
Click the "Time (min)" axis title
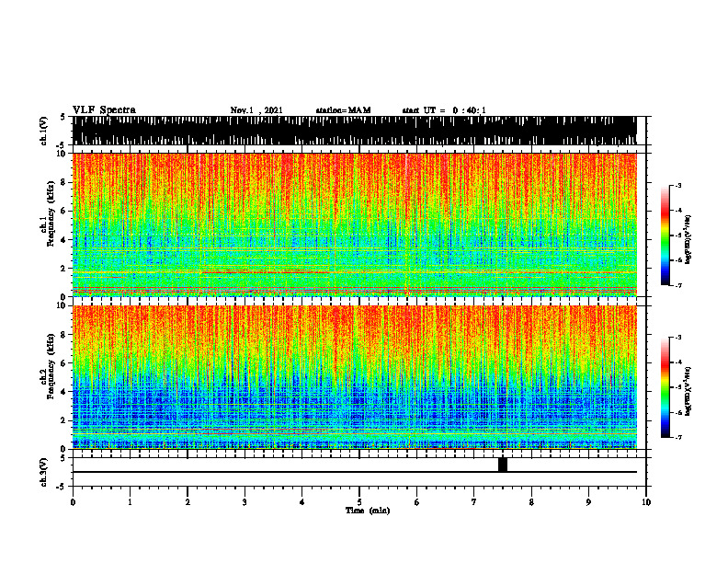(x=368, y=511)
